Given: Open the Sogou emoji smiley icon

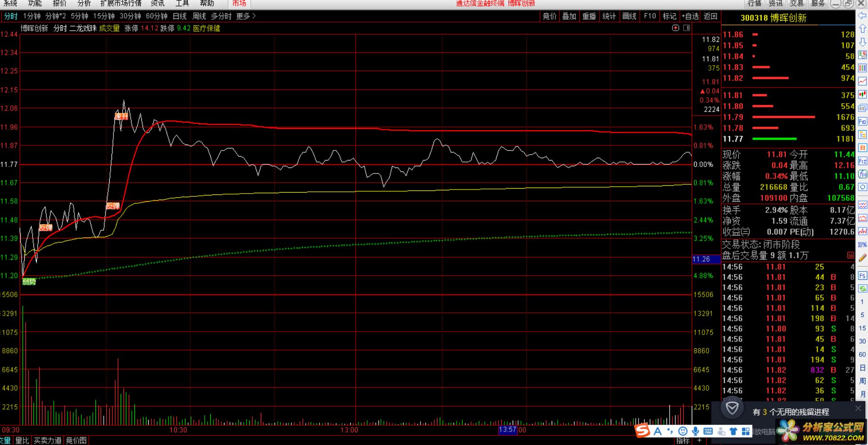Looking at the screenshot, I should [683, 431].
